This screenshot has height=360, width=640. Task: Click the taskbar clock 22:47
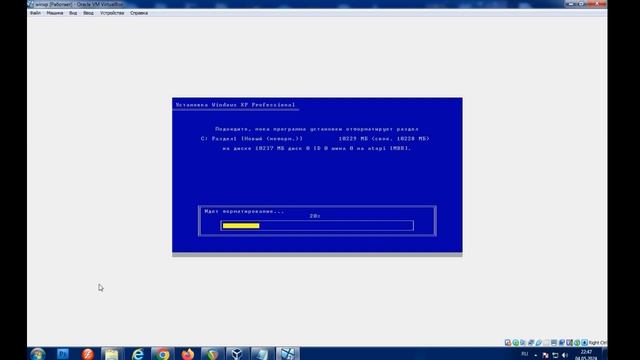586,352
